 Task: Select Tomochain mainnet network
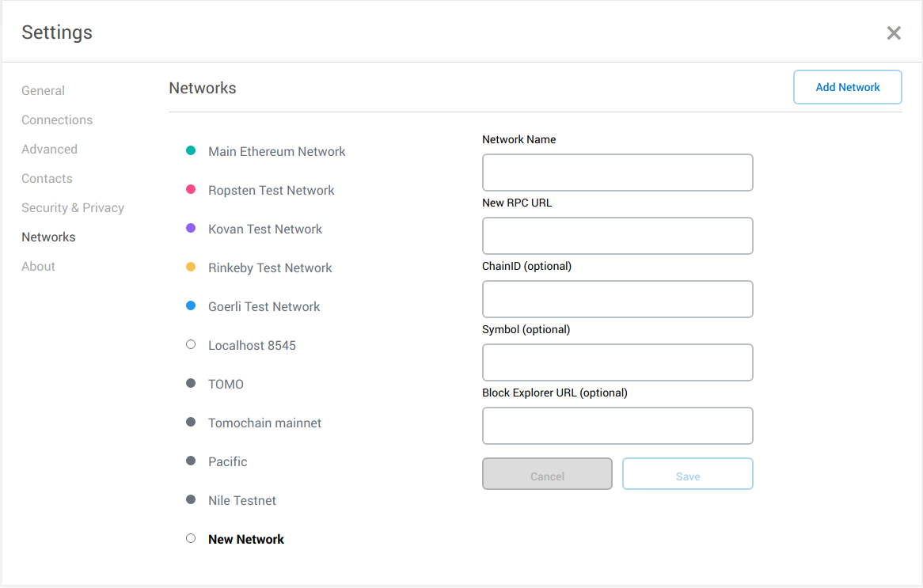pyautogui.click(x=264, y=423)
